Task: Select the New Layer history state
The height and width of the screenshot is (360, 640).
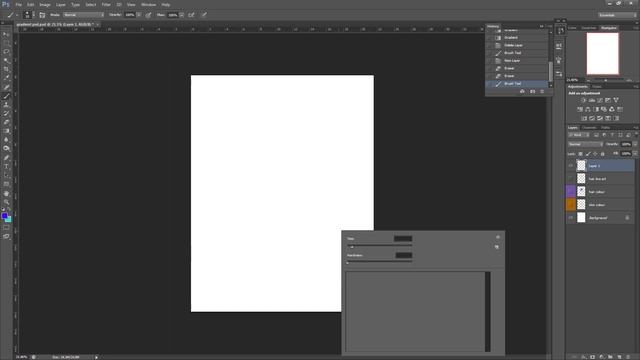Action: point(517,60)
